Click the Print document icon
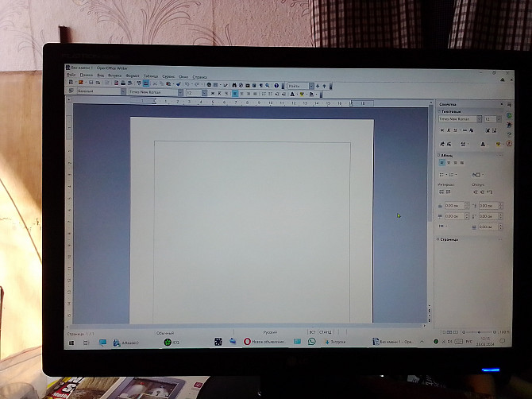This screenshot has height=399, width=532. click(123, 83)
